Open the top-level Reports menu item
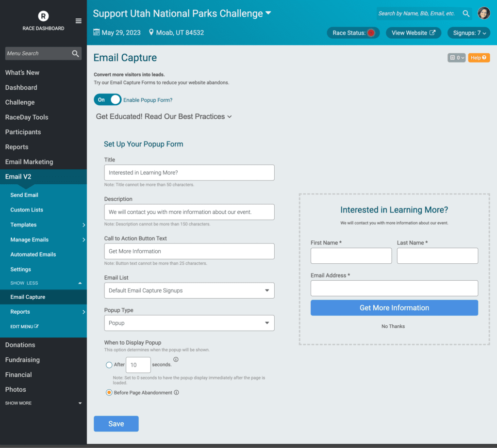The image size is (497, 448). point(17,147)
